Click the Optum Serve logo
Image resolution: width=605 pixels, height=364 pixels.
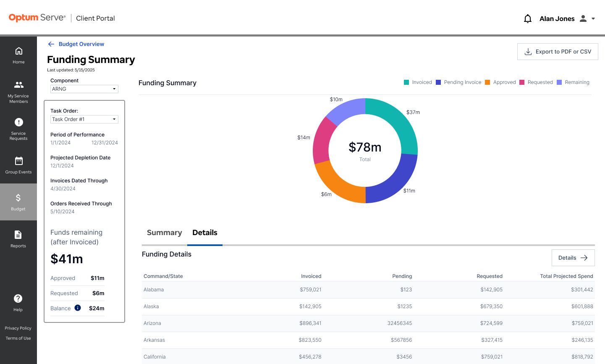pyautogui.click(x=37, y=18)
